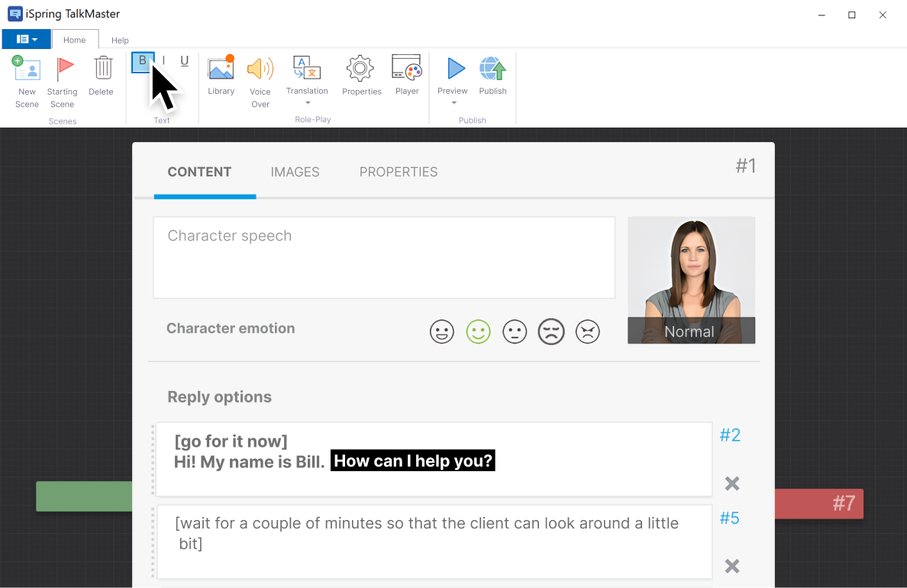Add a New Scene
The width and height of the screenshot is (907, 588).
click(x=27, y=82)
